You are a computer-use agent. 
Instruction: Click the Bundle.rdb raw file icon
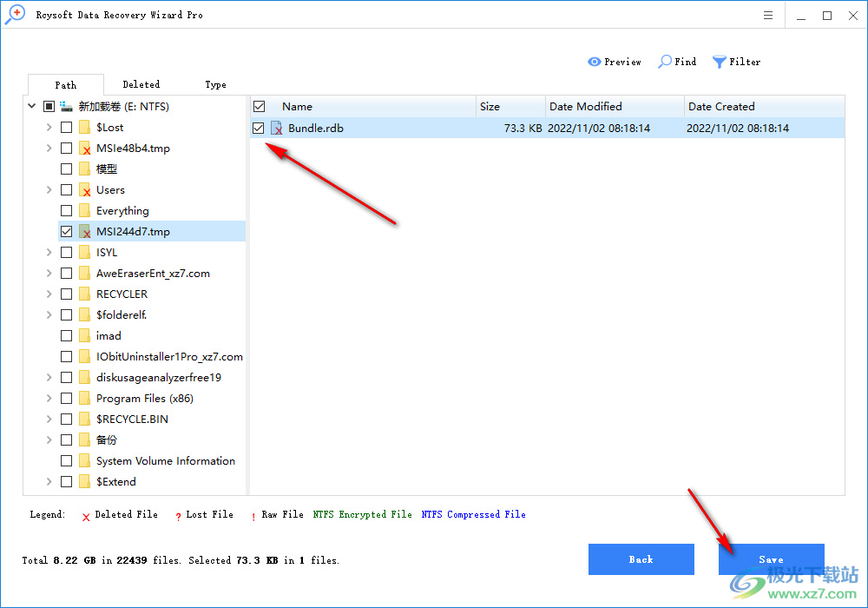[277, 128]
